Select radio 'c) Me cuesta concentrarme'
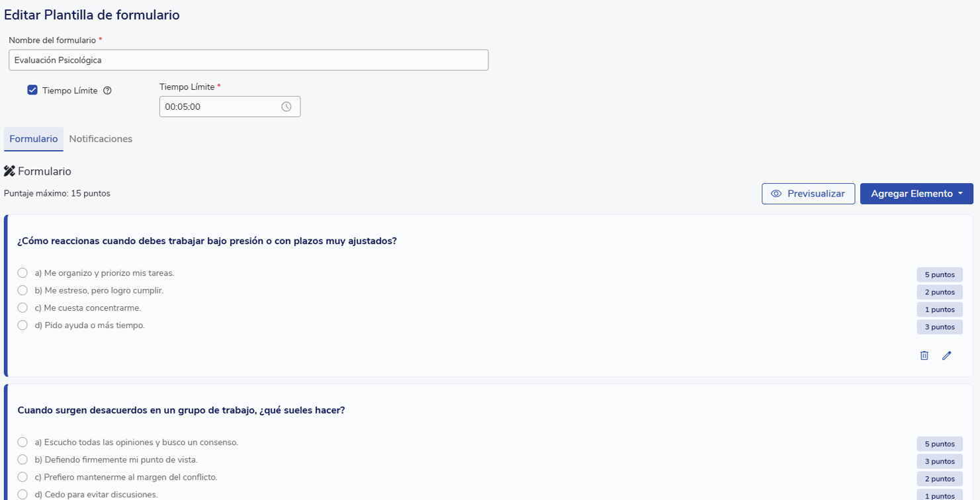Image resolution: width=980 pixels, height=500 pixels. pos(22,308)
